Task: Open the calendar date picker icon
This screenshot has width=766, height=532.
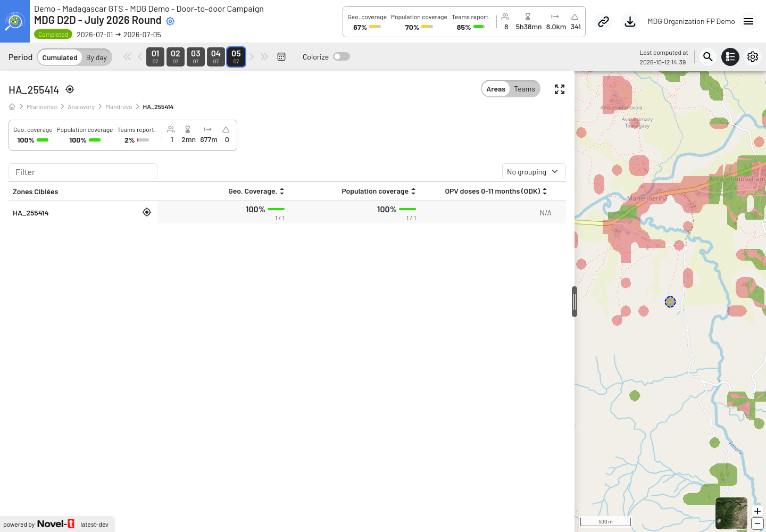Action: (281, 57)
